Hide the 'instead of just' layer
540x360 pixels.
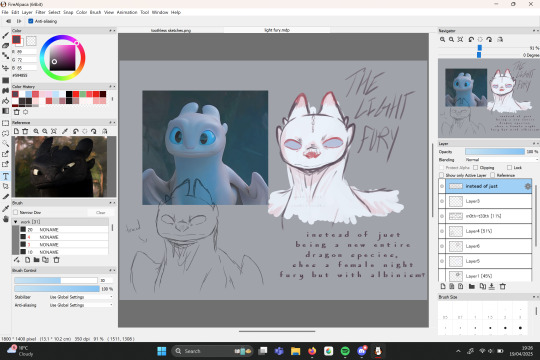pos(442,186)
